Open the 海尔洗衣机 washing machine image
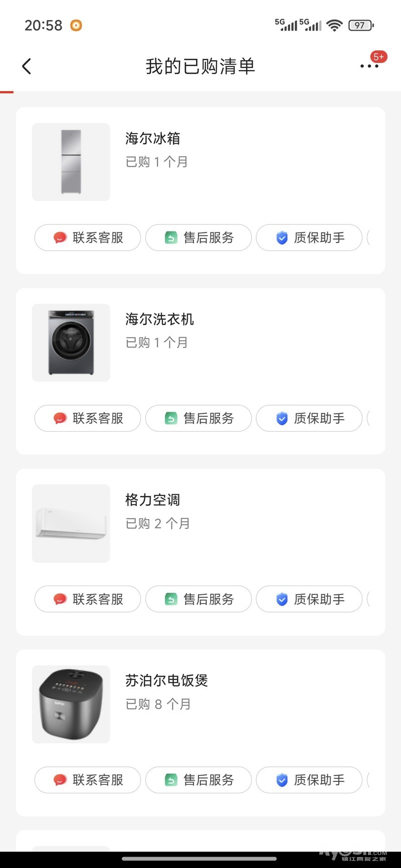Viewport: 401px width, 868px height. pos(71,343)
